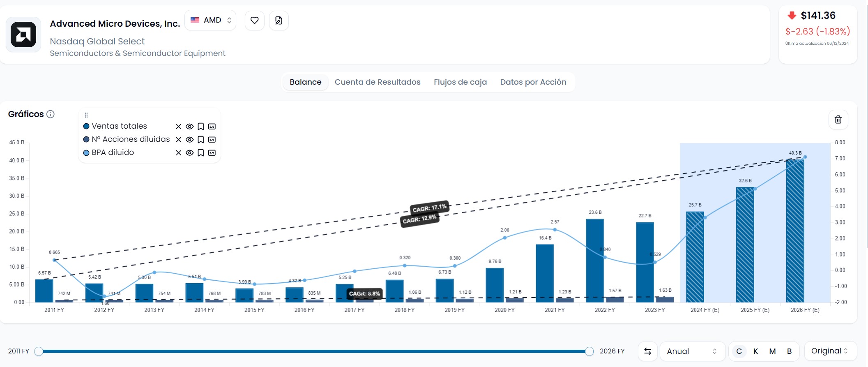Click the 2026 FY (E) estimated revenue bar
868x367 pixels.
(x=795, y=231)
